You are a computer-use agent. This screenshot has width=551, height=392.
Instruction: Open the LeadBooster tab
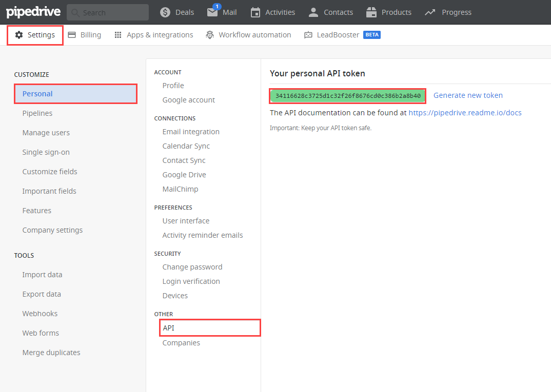(x=332, y=35)
